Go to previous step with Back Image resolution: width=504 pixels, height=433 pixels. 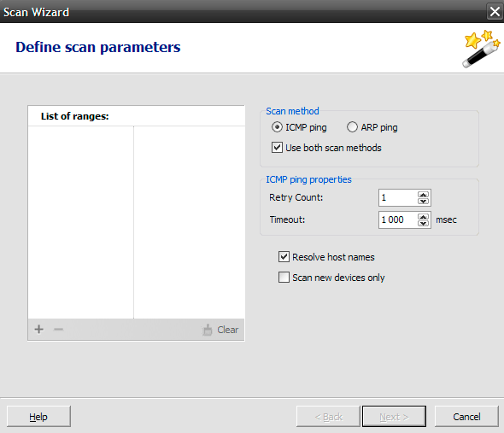(x=328, y=417)
